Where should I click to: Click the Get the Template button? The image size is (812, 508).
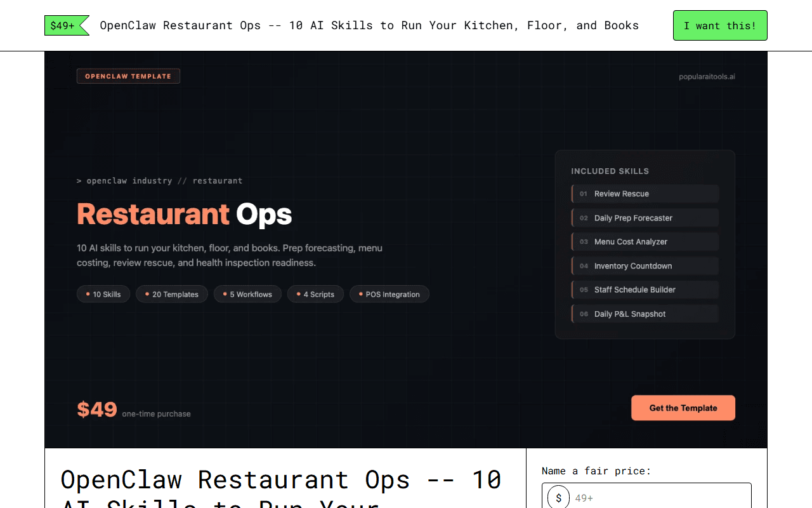tap(683, 408)
